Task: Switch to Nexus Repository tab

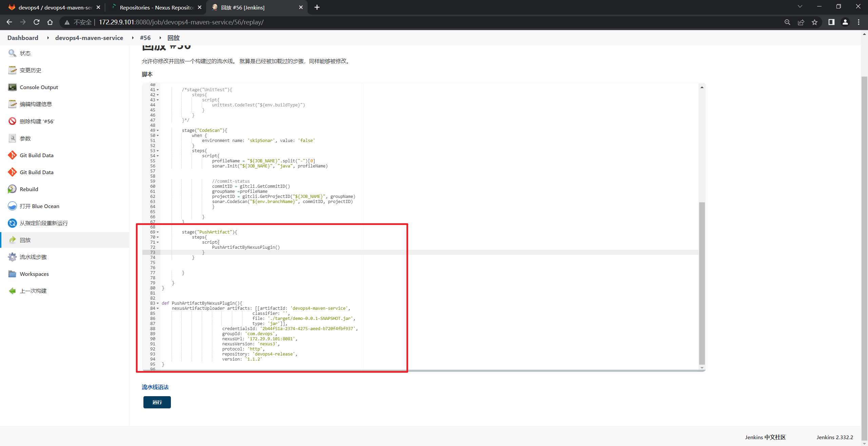Action: [x=156, y=7]
